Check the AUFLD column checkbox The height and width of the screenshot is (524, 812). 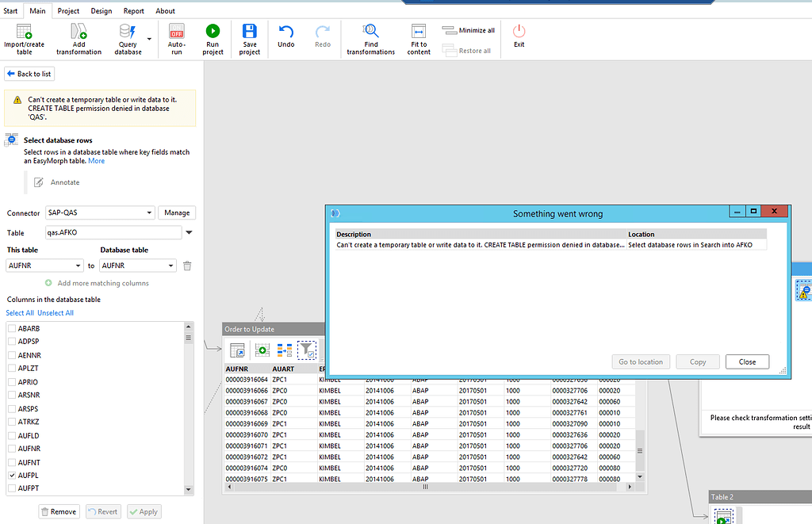click(12, 435)
